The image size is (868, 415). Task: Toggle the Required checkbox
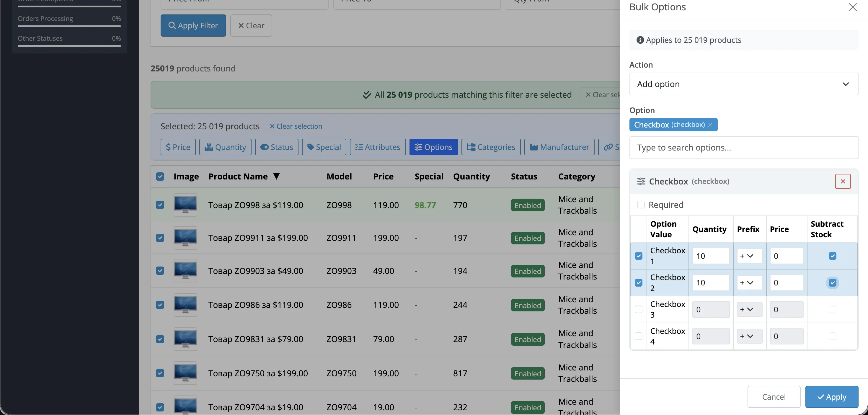pos(641,205)
